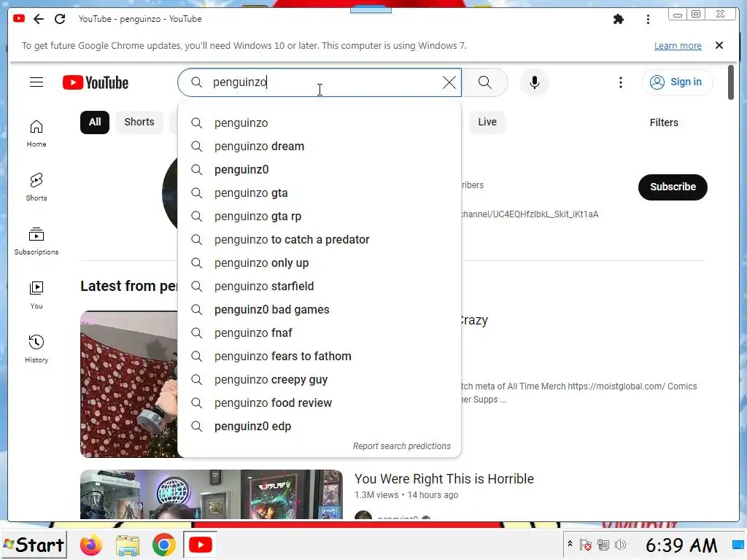Open the Windows Start menu
The height and width of the screenshot is (560, 747).
click(x=34, y=545)
